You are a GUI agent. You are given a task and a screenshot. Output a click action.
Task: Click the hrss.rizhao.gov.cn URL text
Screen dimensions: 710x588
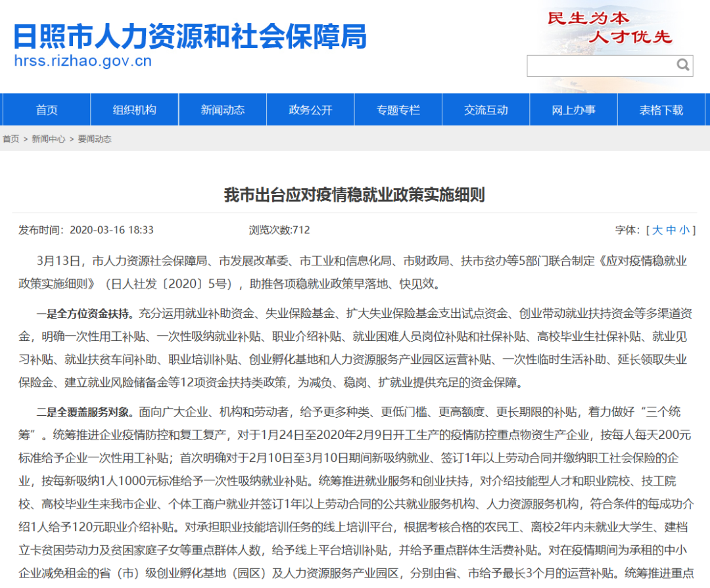83,60
